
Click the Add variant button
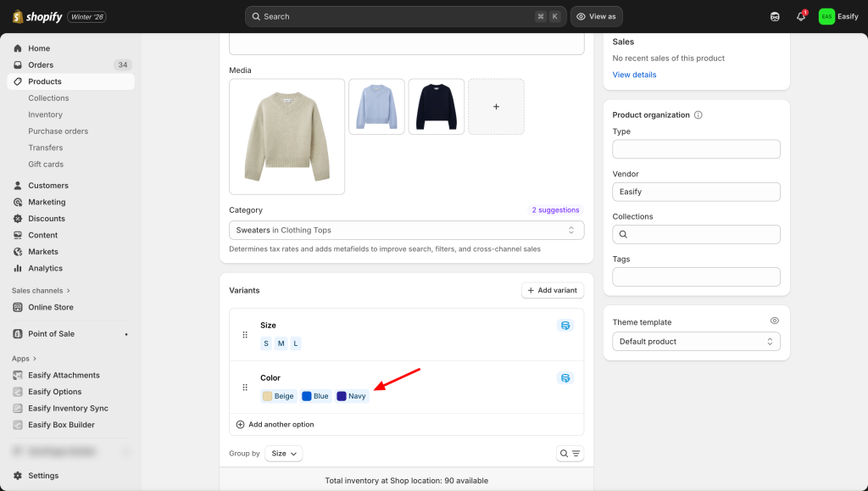point(552,290)
